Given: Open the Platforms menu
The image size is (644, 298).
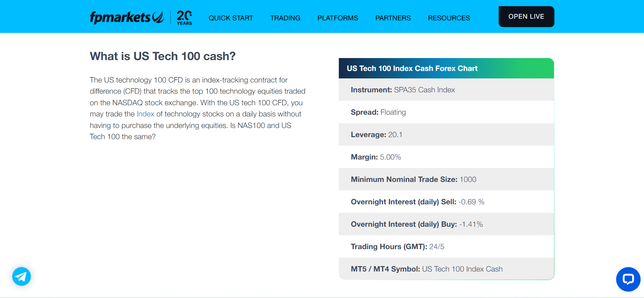Looking at the screenshot, I should tap(338, 18).
